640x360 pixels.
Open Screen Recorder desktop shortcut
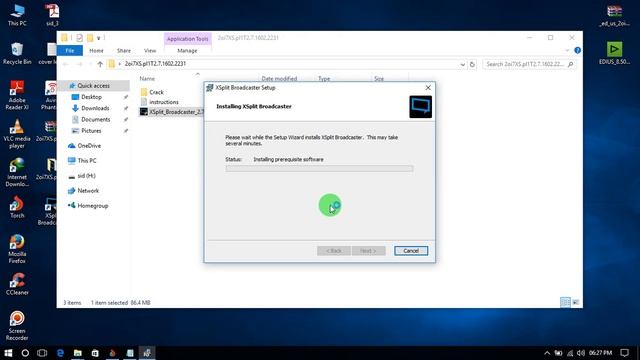(x=17, y=326)
